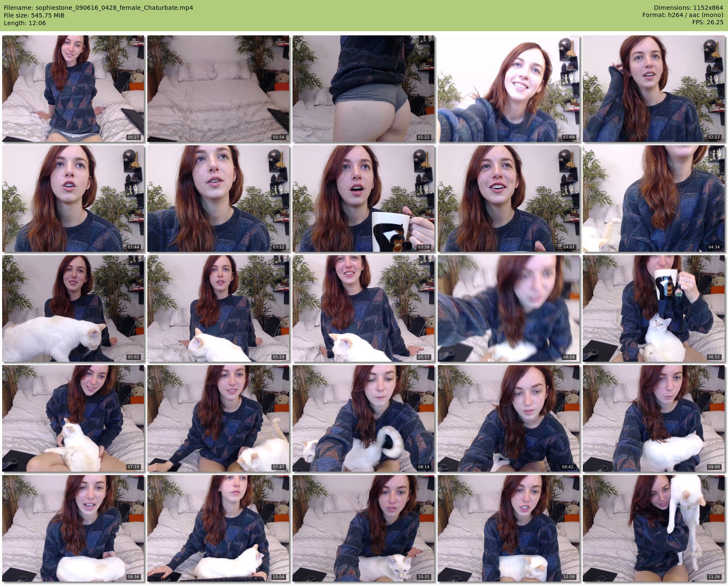This screenshot has height=585, width=728.
Task: Select the 'FPS: 26.25' text
Action: coord(708,23)
